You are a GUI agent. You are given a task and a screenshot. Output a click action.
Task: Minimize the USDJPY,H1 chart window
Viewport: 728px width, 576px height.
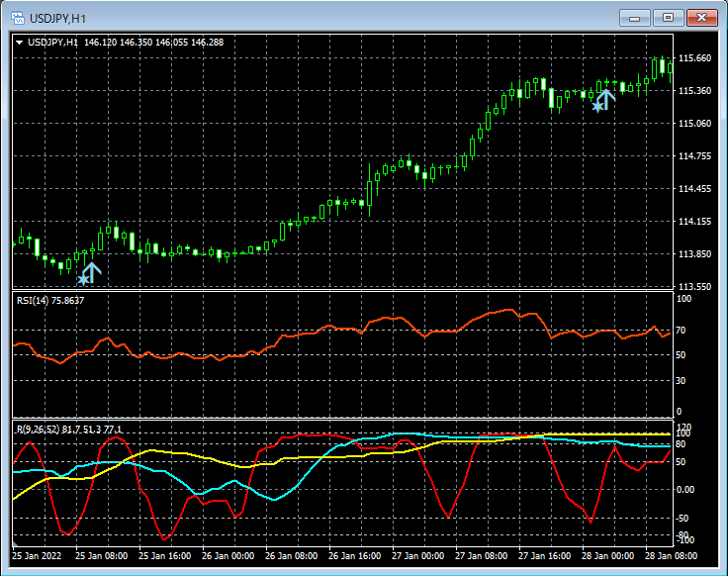tap(634, 18)
